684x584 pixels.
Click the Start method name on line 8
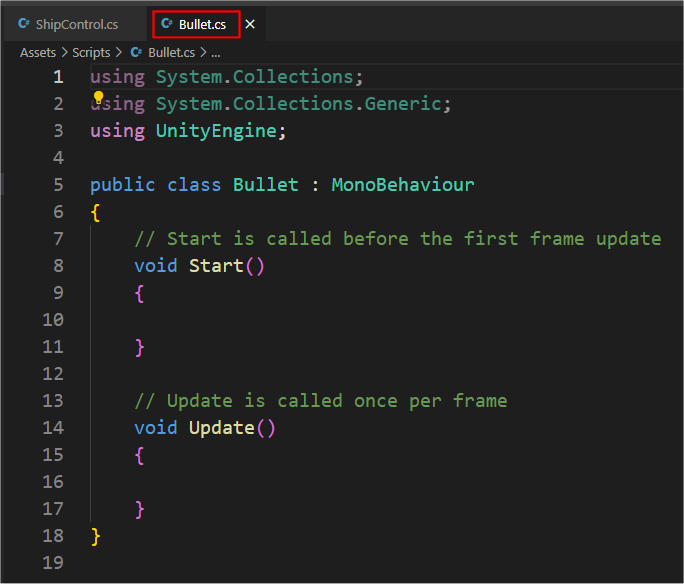[216, 266]
